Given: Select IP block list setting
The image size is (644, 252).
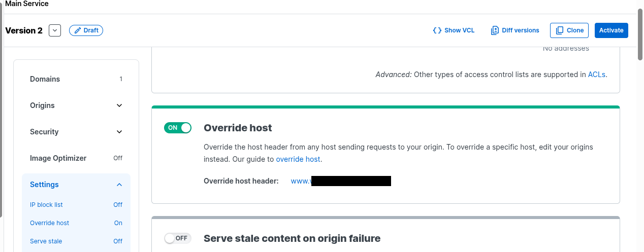Looking at the screenshot, I should [x=46, y=205].
